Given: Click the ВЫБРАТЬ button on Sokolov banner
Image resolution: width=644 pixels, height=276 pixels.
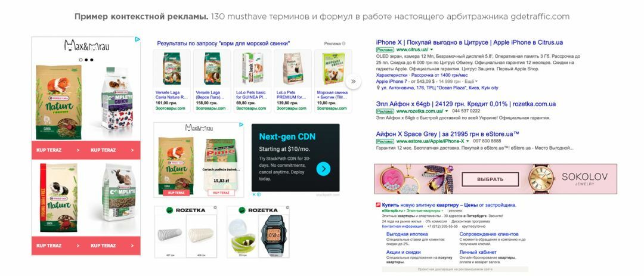Looking at the screenshot, I should pyautogui.click(x=490, y=179).
